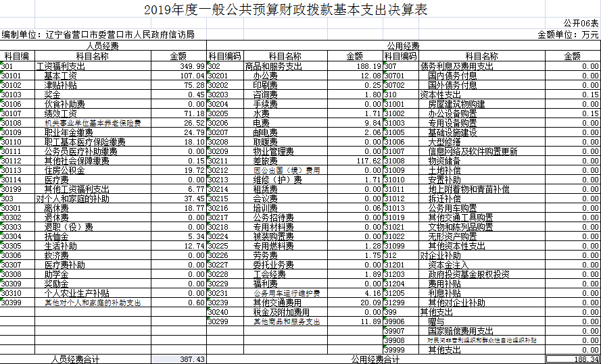Select the 工资福利支出 cell
Screen dimensions: 601x364
click(93, 66)
